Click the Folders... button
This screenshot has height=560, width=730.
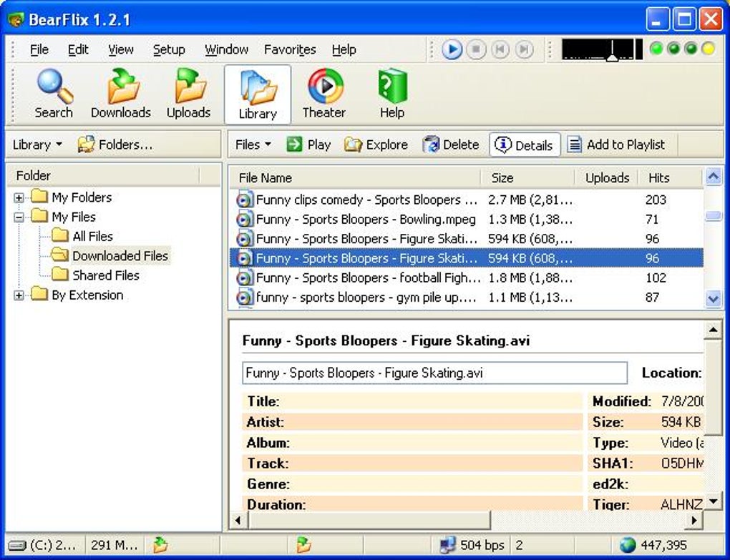click(x=115, y=144)
